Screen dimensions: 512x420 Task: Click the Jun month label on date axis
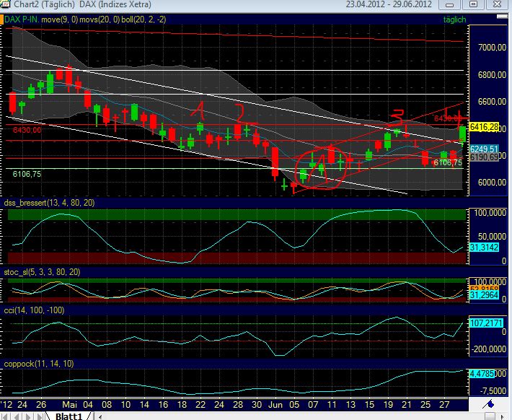pyautogui.click(x=275, y=405)
